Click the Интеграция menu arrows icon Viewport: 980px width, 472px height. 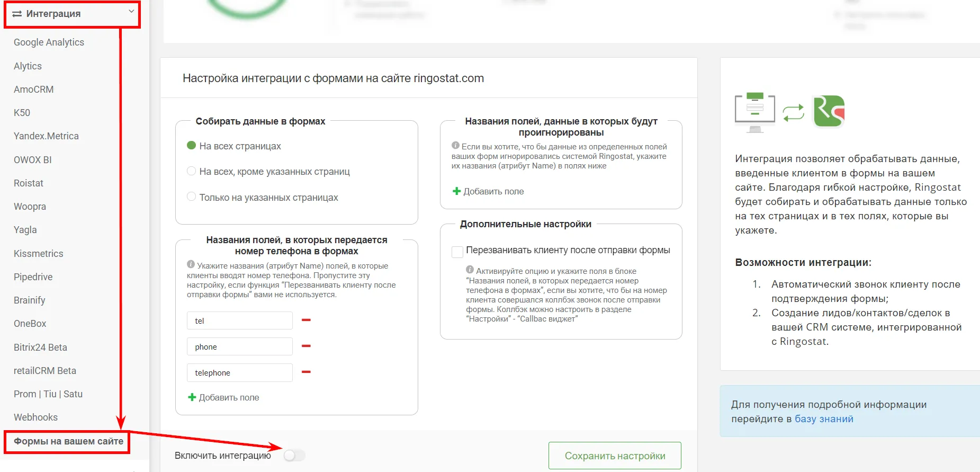click(17, 14)
